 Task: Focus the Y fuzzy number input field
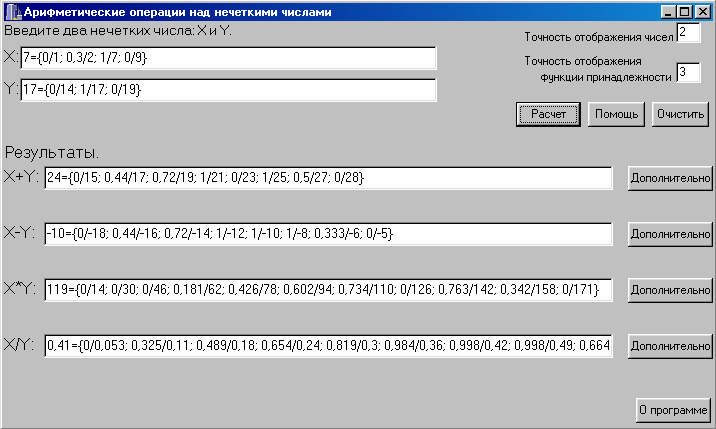(x=228, y=90)
